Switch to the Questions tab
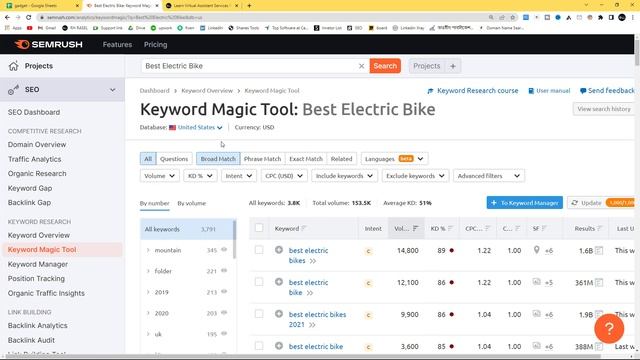The height and width of the screenshot is (360, 640). tap(174, 158)
